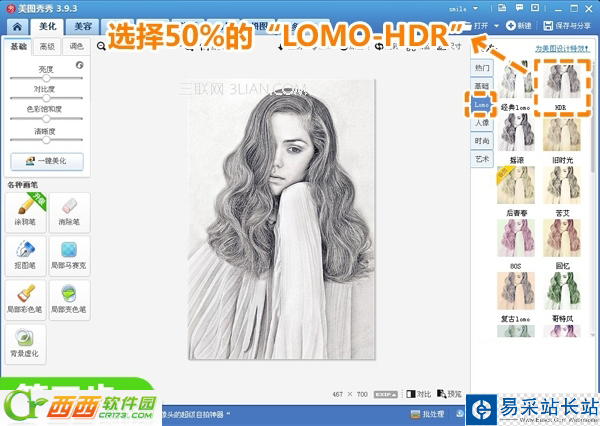Toggle the 对比 compare button
600x426 pixels.
(x=419, y=394)
